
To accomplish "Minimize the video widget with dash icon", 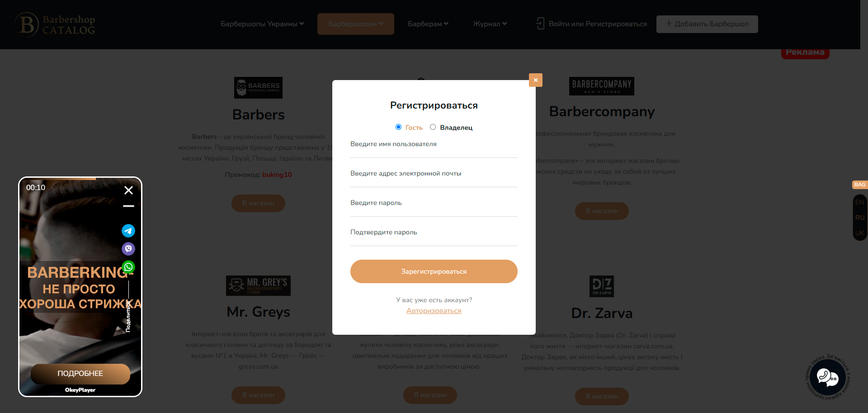I will pos(128,206).
